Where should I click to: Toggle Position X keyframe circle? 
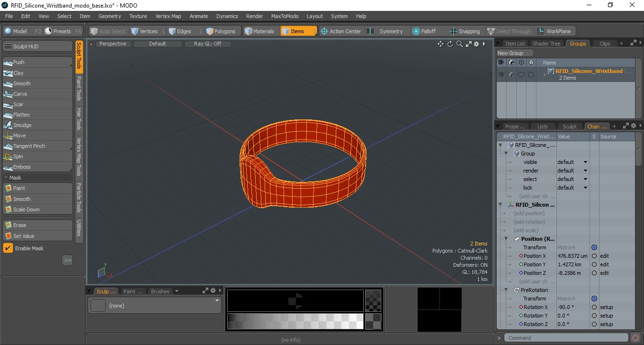(594, 256)
